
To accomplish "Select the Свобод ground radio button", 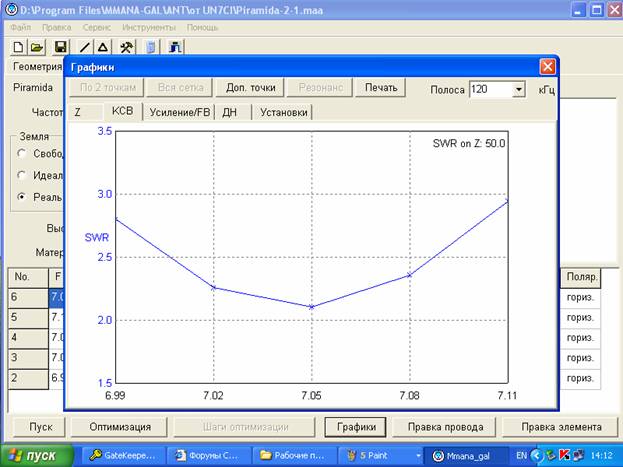I will (22, 153).
